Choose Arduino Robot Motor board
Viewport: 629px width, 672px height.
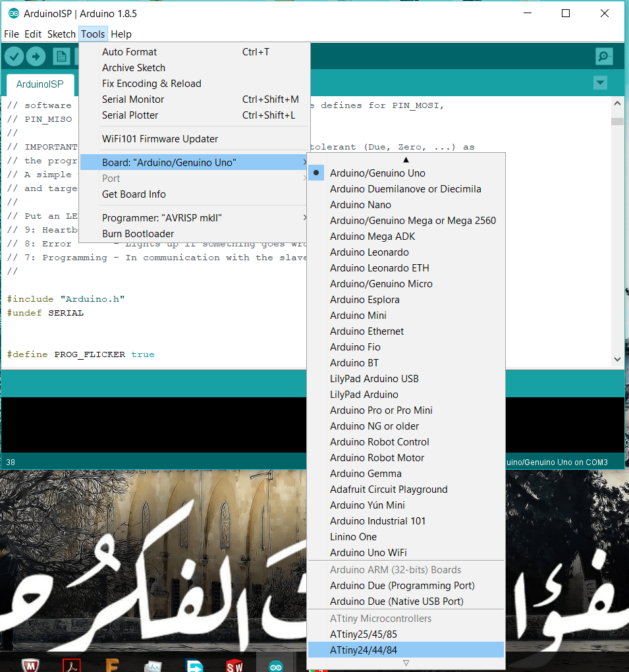tap(406, 458)
